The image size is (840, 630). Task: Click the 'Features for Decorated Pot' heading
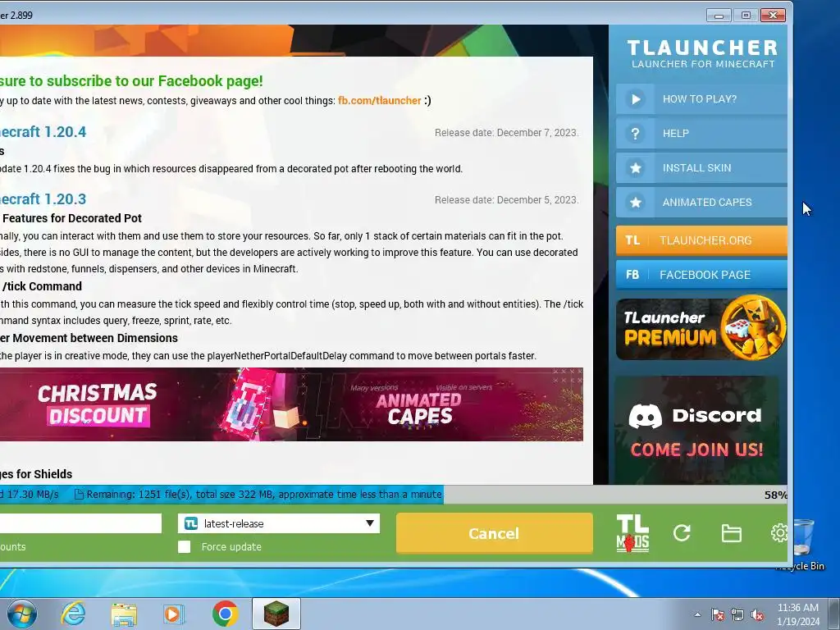coord(72,218)
